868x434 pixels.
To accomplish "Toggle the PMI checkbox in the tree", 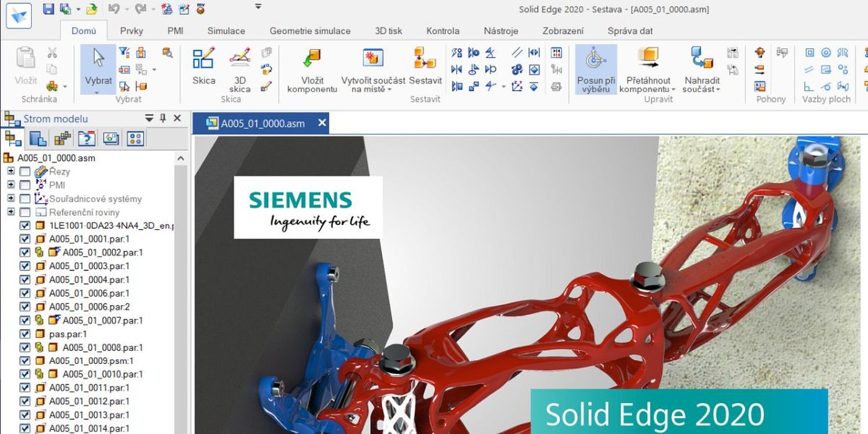I will (25, 185).
